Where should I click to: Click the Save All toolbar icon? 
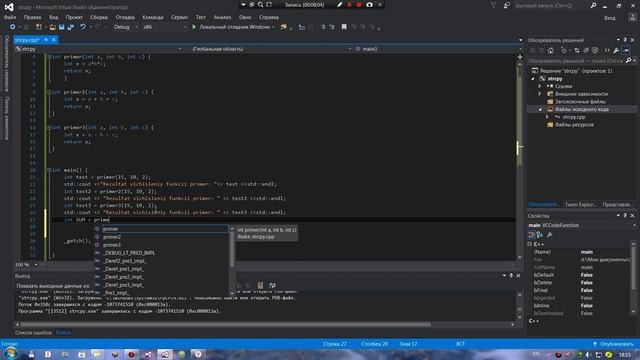[70, 27]
